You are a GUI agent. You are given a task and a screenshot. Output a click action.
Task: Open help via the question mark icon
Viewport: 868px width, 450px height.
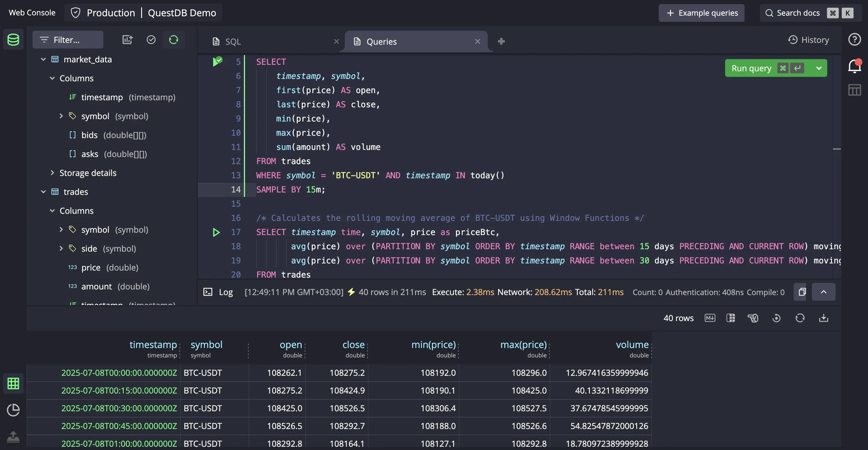coord(855,39)
